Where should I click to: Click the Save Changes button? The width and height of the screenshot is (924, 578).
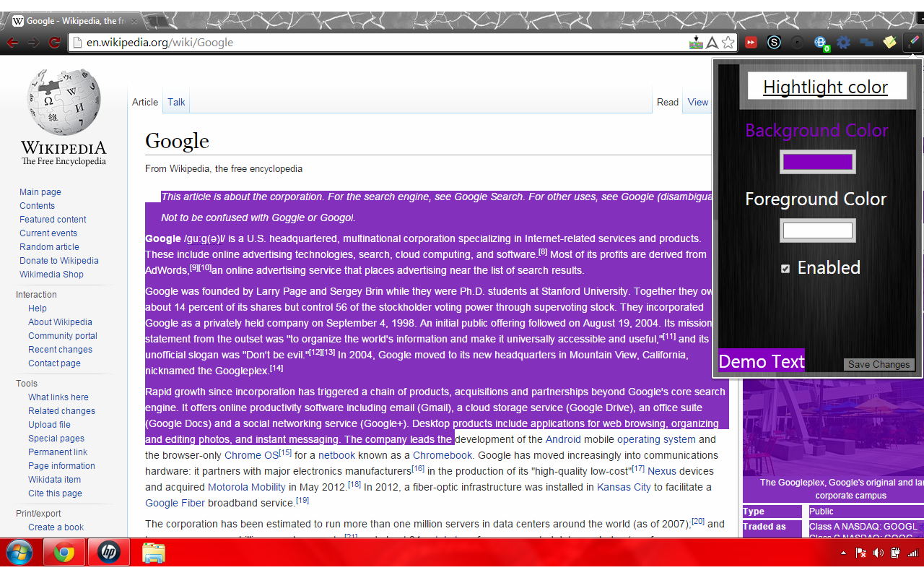[x=879, y=364]
